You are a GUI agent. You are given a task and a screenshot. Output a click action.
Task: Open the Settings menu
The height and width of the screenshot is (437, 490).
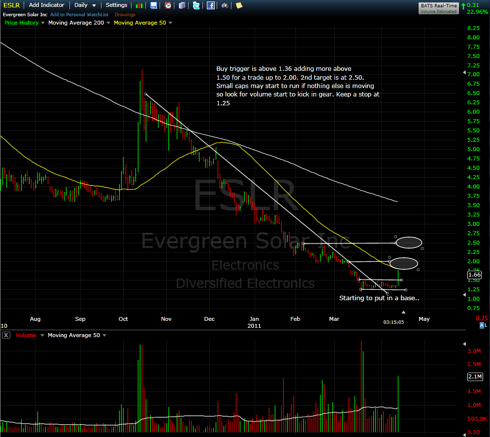tap(116, 5)
